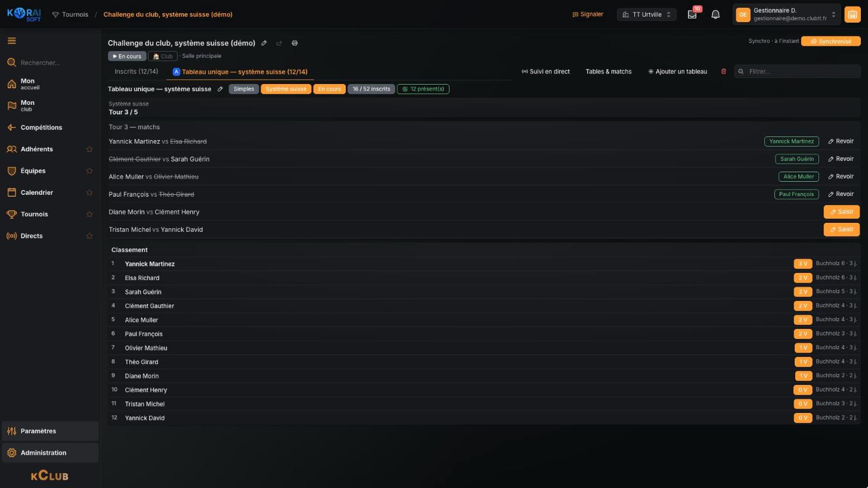Click the Signaler button
The height and width of the screenshot is (488, 868).
point(588,14)
